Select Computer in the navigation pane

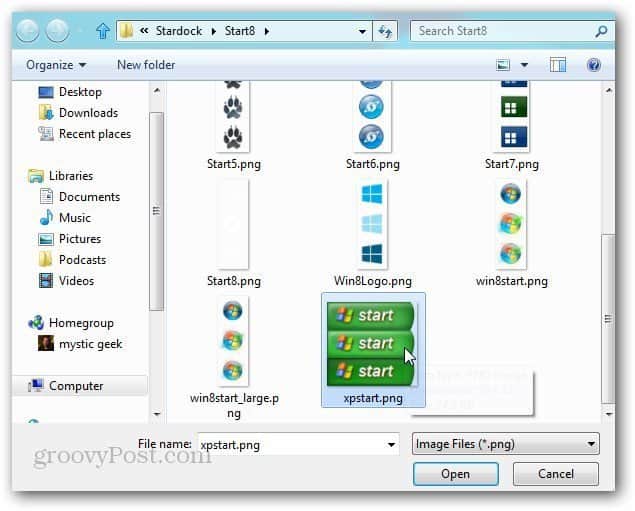[x=66, y=386]
